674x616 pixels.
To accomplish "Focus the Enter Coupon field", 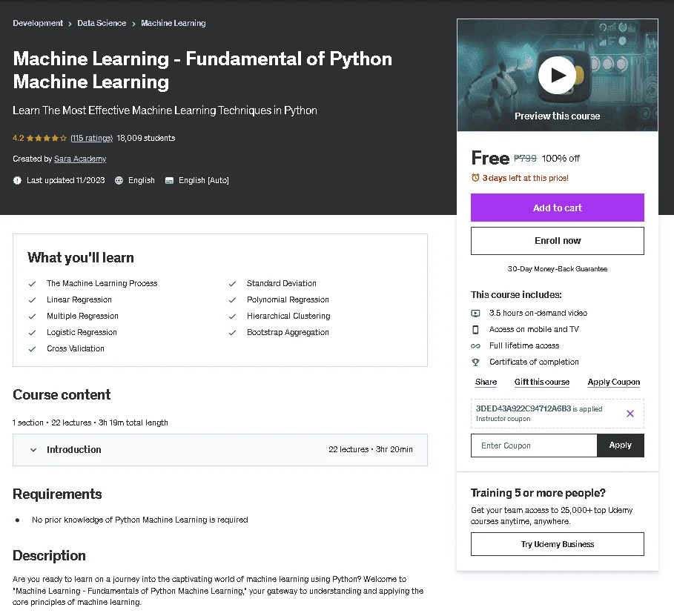I will click(534, 446).
